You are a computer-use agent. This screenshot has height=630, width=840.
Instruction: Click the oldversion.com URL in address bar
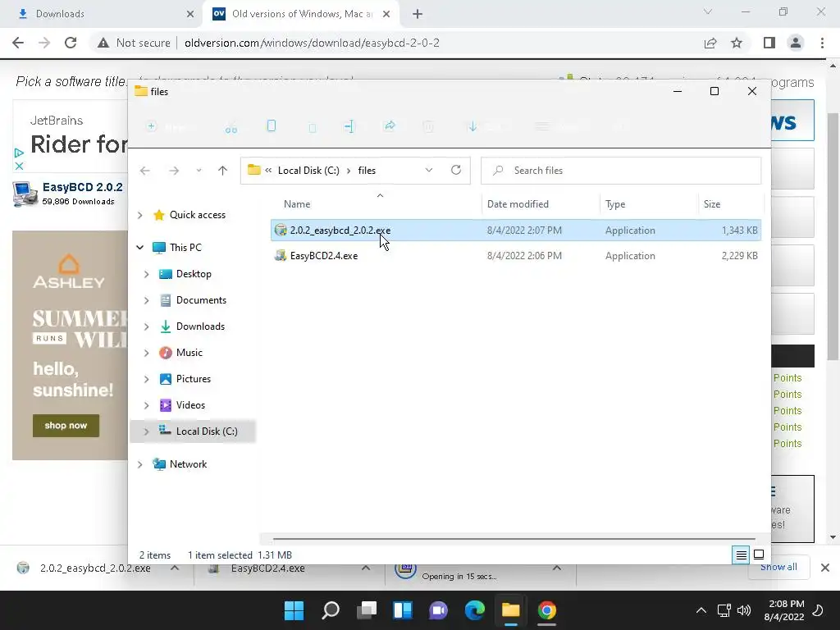(x=312, y=43)
